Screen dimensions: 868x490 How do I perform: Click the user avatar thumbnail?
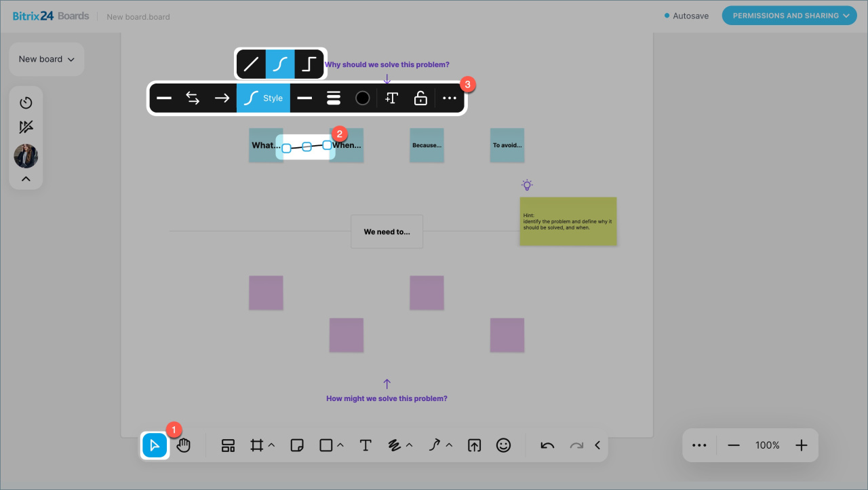click(x=26, y=156)
